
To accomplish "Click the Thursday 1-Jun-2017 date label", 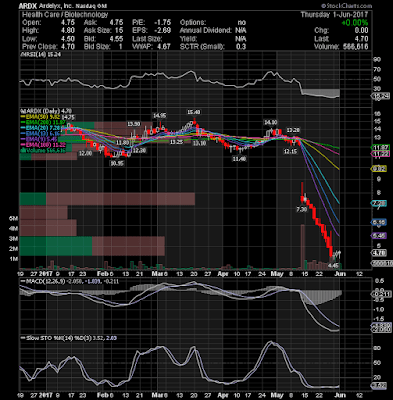I will (334, 15).
